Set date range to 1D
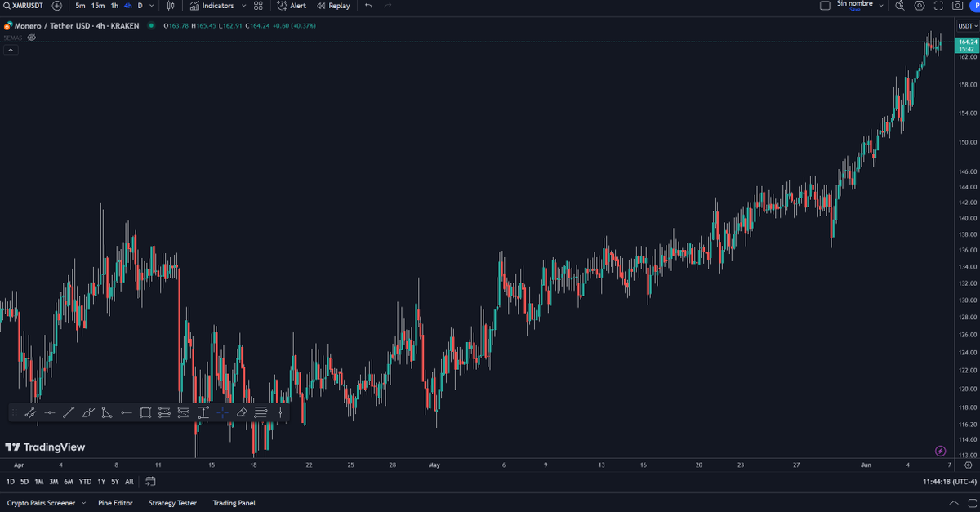The width and height of the screenshot is (980, 512). [x=11, y=482]
